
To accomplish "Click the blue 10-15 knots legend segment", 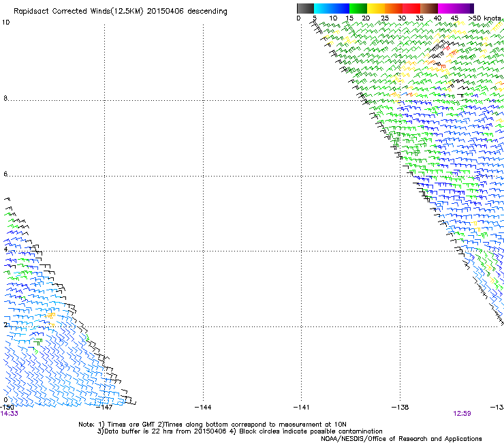I will (x=341, y=8).
